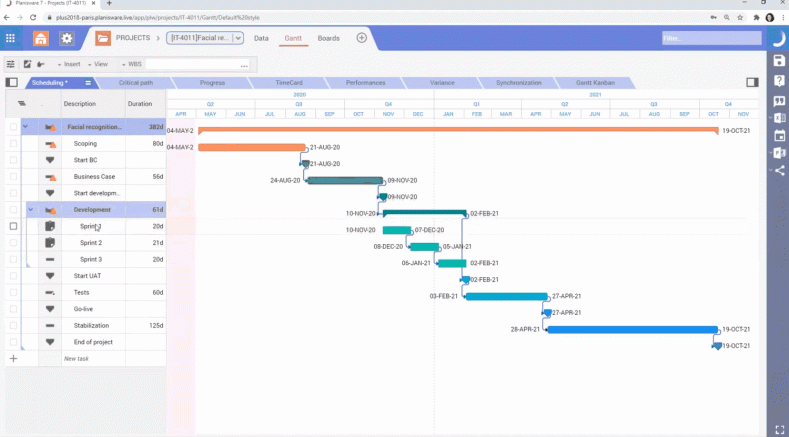Click the orange Projects folder icon
This screenshot has width=789, height=437.
(103, 38)
